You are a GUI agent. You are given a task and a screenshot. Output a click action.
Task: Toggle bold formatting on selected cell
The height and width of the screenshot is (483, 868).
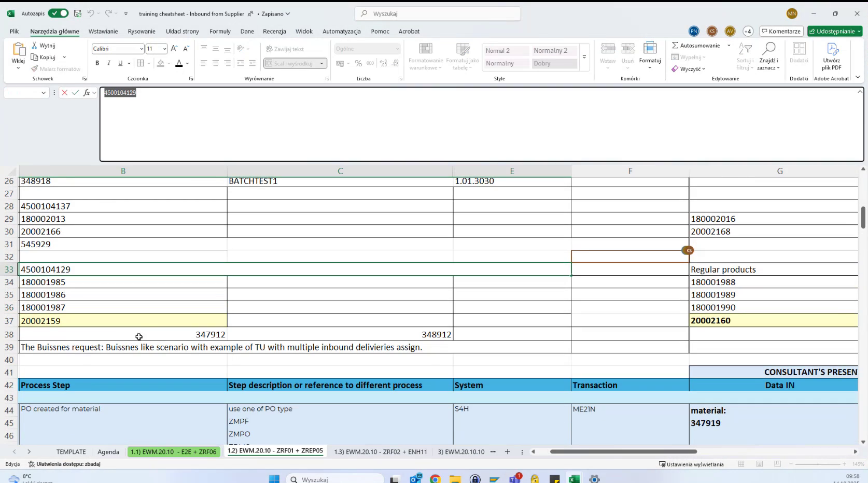pyautogui.click(x=97, y=63)
